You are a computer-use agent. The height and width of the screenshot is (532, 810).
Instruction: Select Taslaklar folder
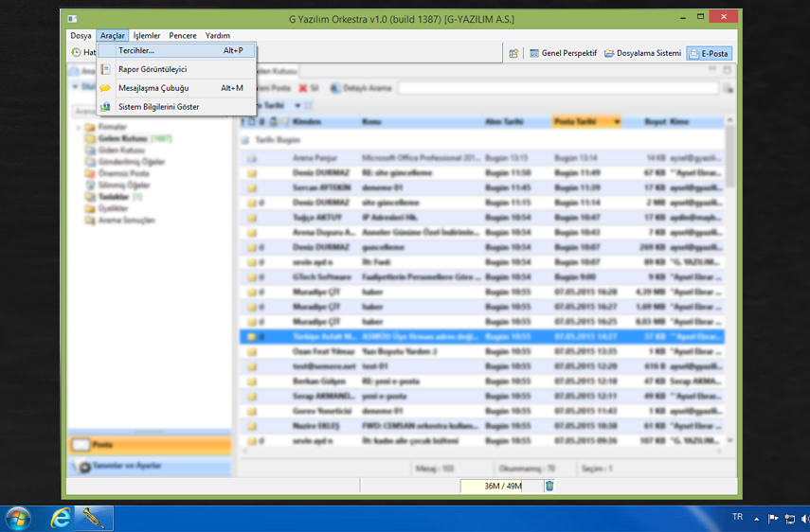[114, 197]
